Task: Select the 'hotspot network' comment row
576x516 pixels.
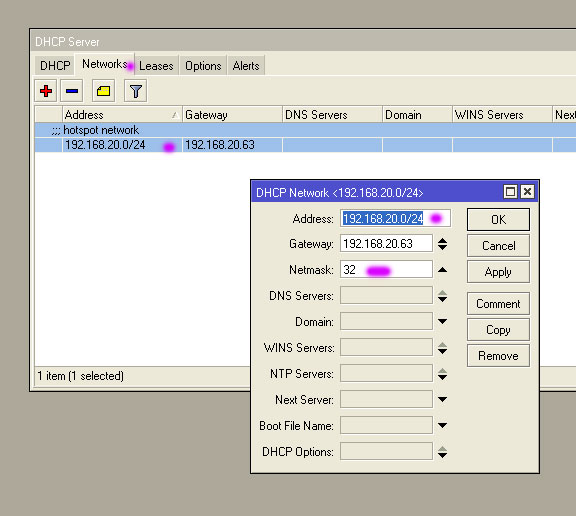Action: [x=305, y=130]
